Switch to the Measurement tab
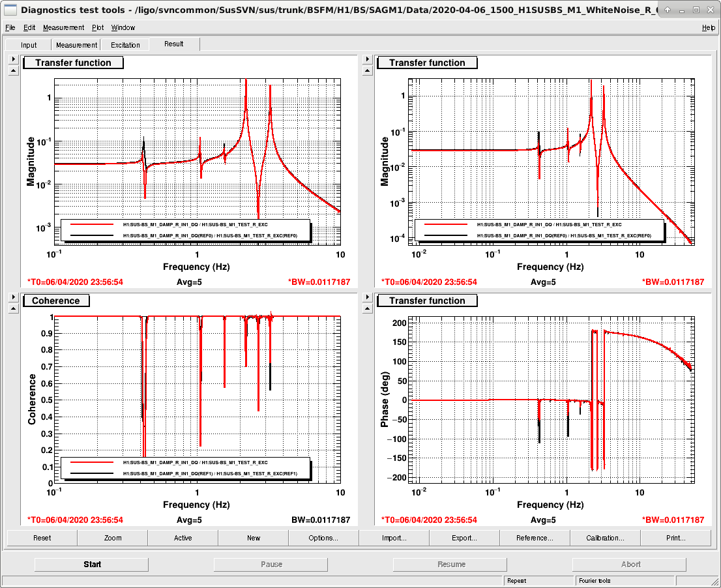 pyautogui.click(x=76, y=44)
